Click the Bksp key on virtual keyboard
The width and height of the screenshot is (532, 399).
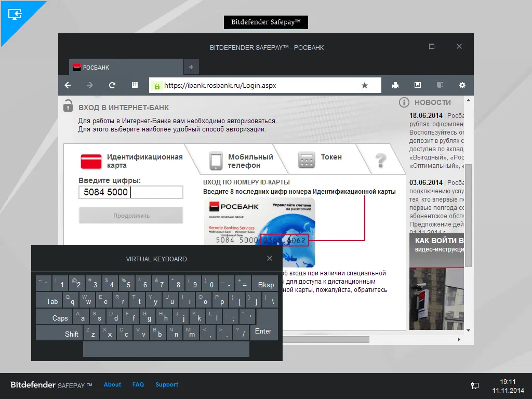coord(265,283)
